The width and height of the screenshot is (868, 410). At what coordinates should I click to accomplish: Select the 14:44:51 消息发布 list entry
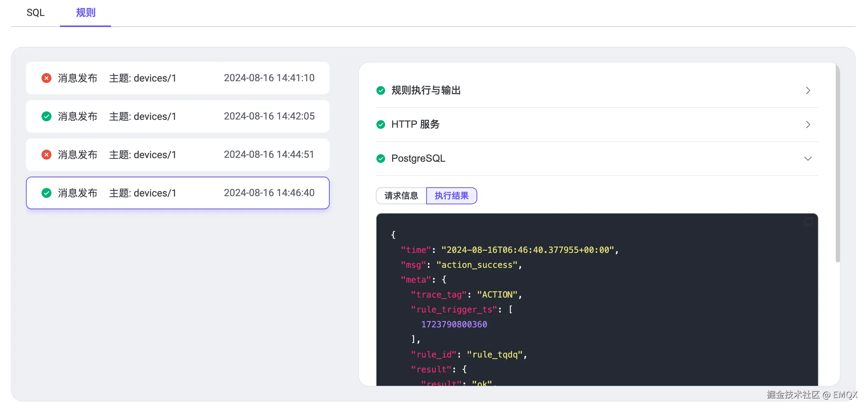(x=177, y=155)
